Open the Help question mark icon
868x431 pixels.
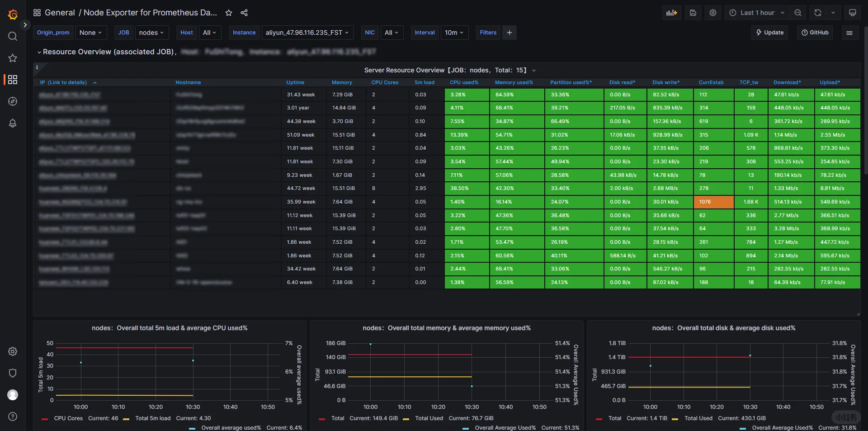[x=13, y=417]
